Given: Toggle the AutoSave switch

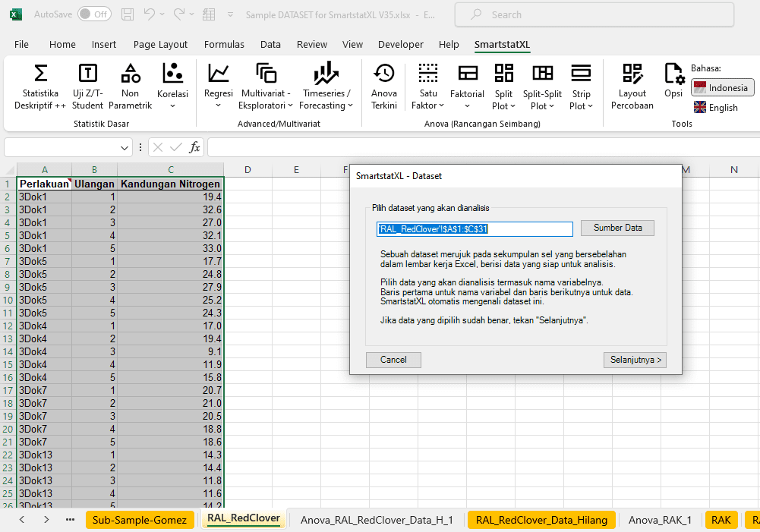Looking at the screenshot, I should (94, 14).
